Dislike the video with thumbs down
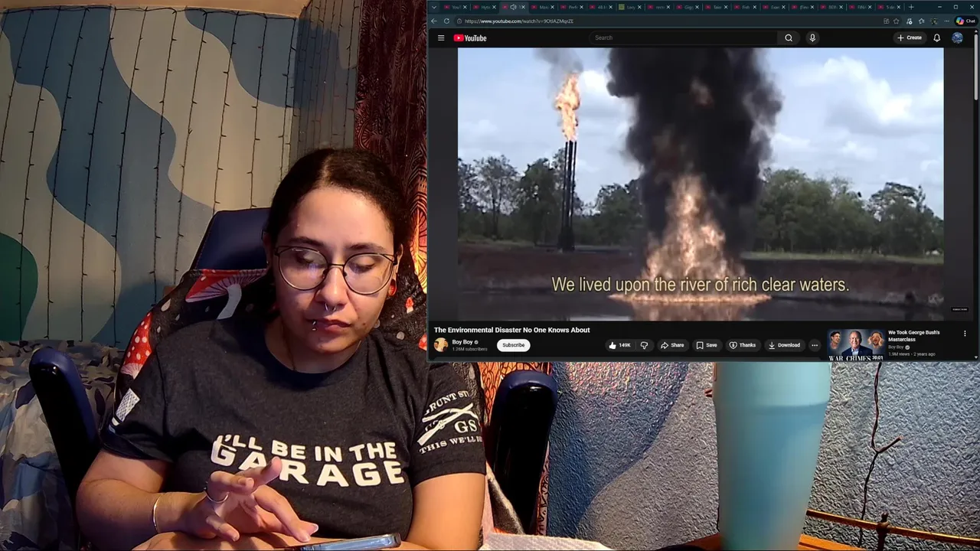The width and height of the screenshot is (980, 551). tap(644, 345)
